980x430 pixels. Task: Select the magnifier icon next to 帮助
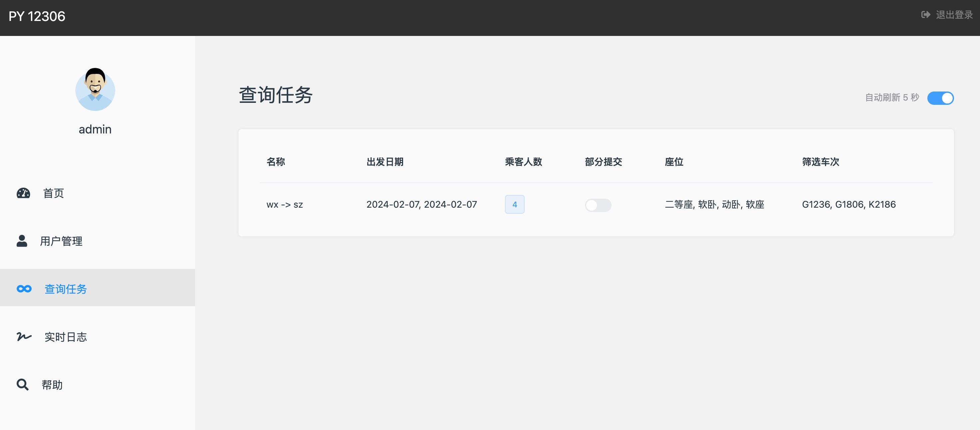(22, 384)
